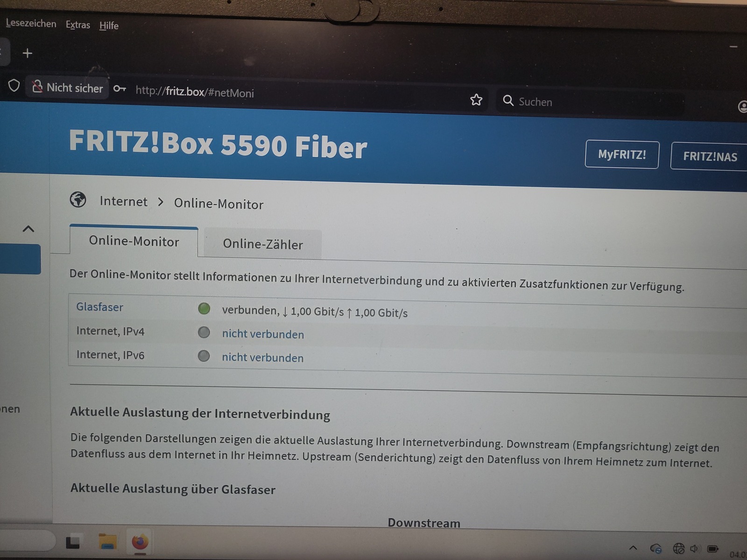This screenshot has height=560, width=747.
Task: Click the fritz.box address bar URL
Action: pyautogui.click(x=195, y=92)
